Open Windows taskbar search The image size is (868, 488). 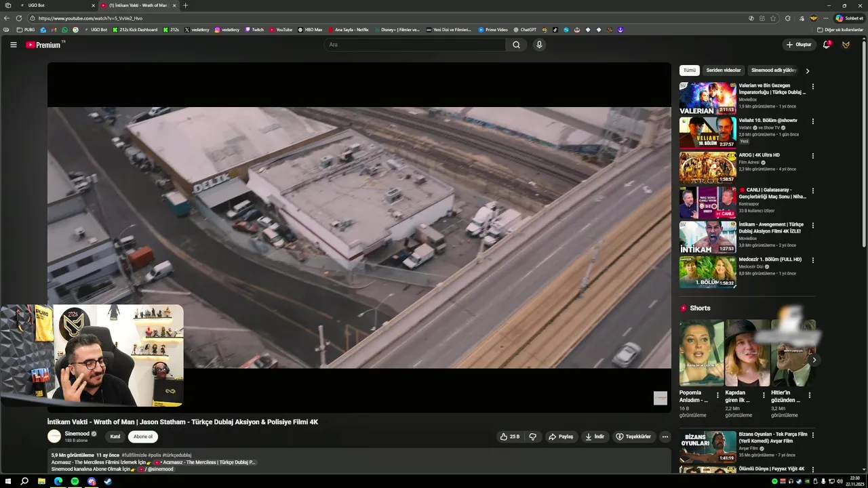tap(24, 481)
